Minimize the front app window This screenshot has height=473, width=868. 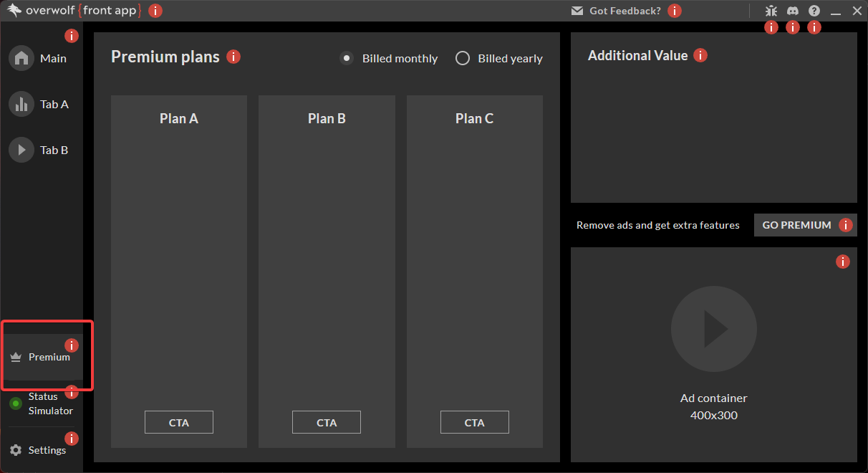tap(836, 11)
